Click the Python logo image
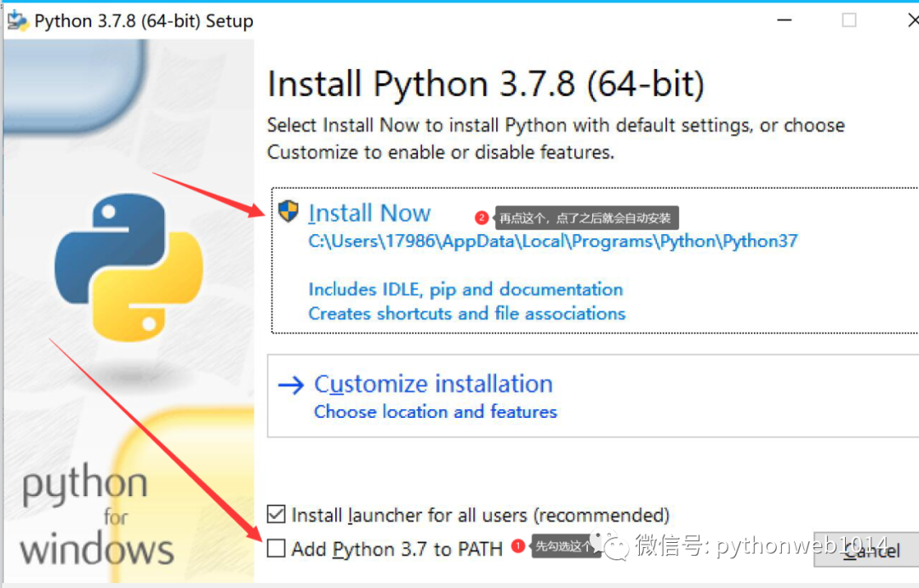The image size is (919, 588). [129, 267]
